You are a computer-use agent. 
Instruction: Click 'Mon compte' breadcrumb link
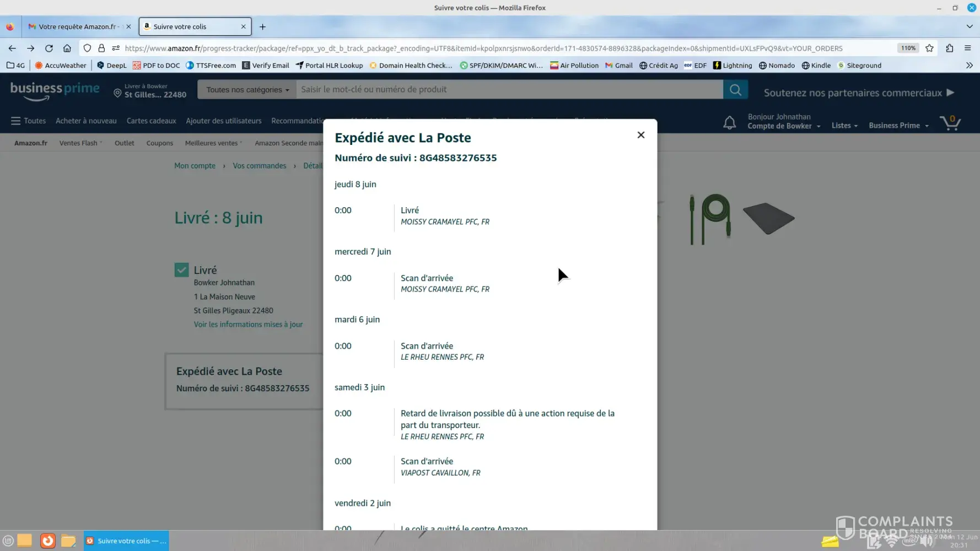195,166
